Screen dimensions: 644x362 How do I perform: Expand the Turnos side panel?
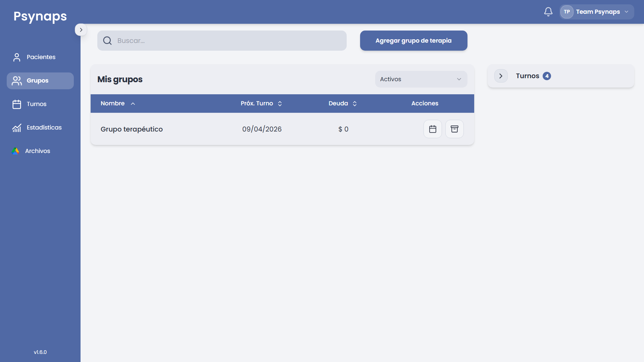point(501,76)
